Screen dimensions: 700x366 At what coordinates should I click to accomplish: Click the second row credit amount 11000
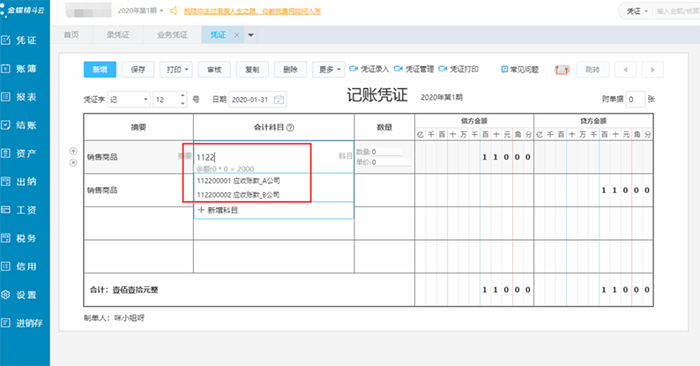tap(594, 190)
